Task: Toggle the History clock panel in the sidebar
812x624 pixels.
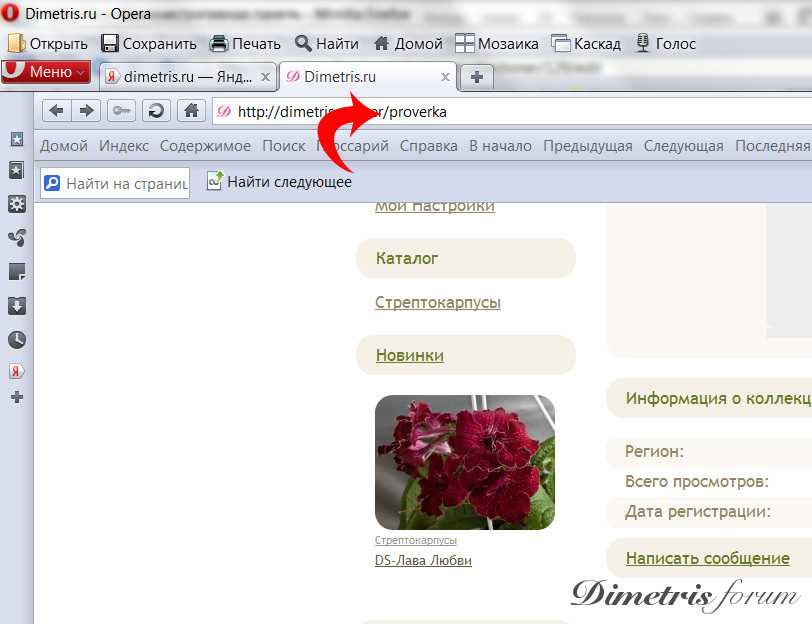Action: point(16,338)
